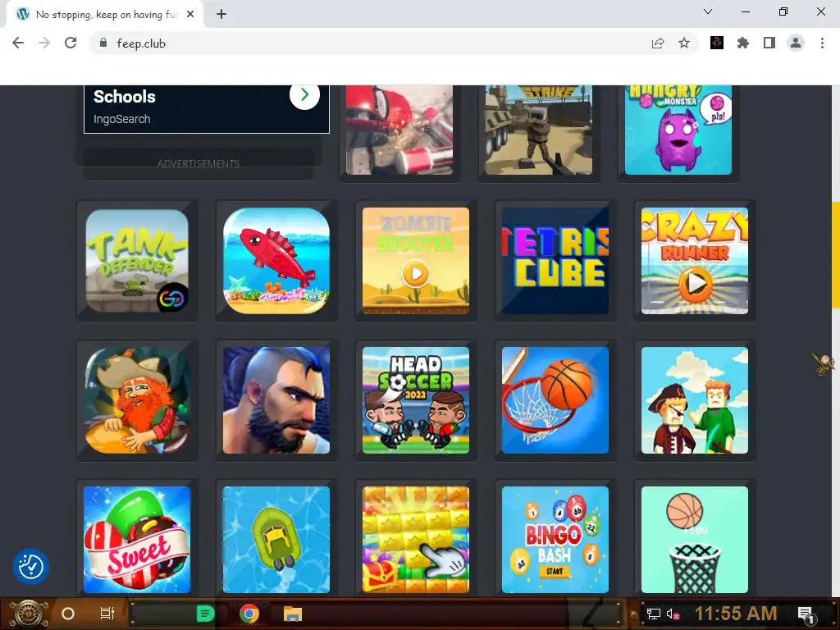Open a new browser tab
The width and height of the screenshot is (840, 630).
(221, 15)
